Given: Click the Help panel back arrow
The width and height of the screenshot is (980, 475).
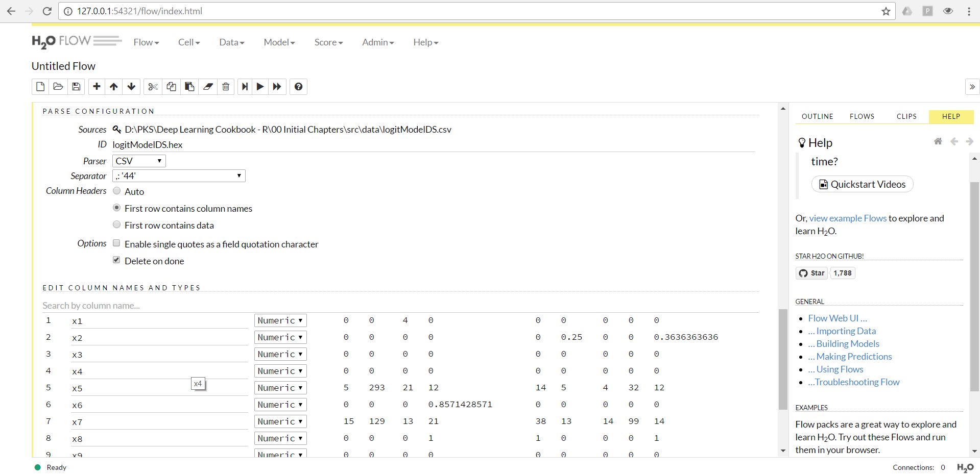Looking at the screenshot, I should point(954,141).
